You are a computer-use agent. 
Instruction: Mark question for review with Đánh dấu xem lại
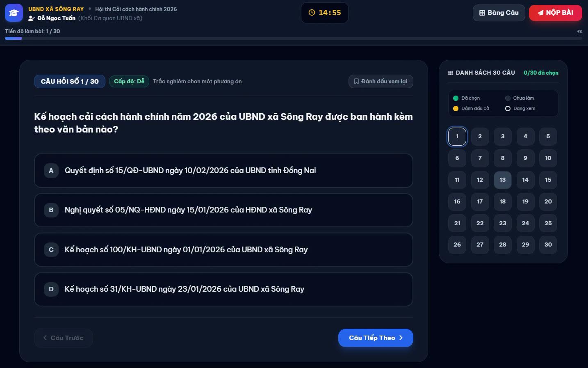[x=381, y=81]
